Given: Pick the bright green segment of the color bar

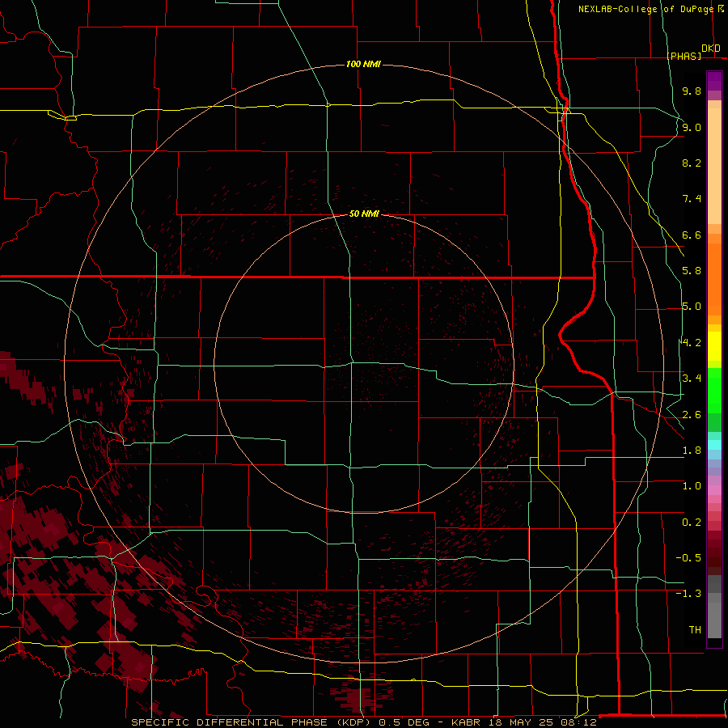Looking at the screenshot, I should click(x=714, y=391).
